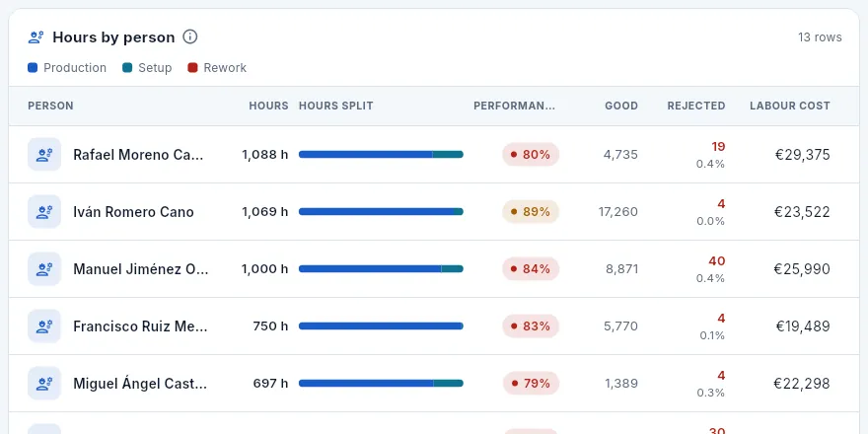Screen dimensions: 868x434
Task: Toggle the Rework legend item
Action: pyautogui.click(x=217, y=68)
